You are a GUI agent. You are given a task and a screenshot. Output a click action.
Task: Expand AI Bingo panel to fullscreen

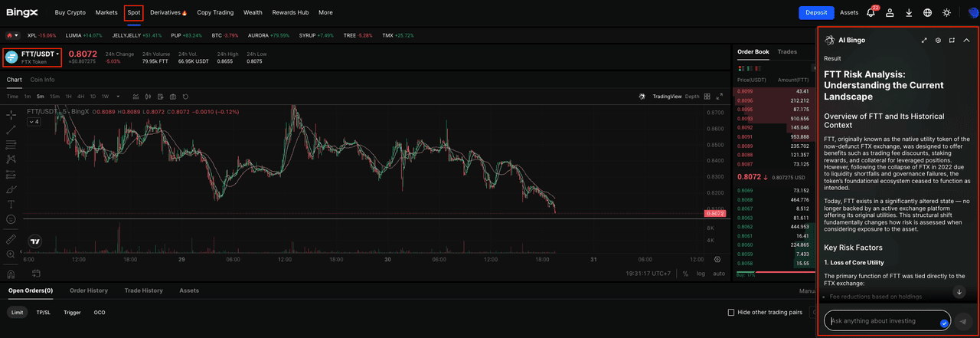[x=924, y=40]
